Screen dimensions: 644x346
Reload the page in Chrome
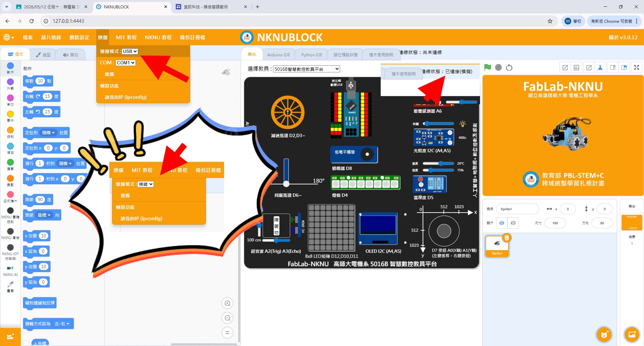[32, 21]
